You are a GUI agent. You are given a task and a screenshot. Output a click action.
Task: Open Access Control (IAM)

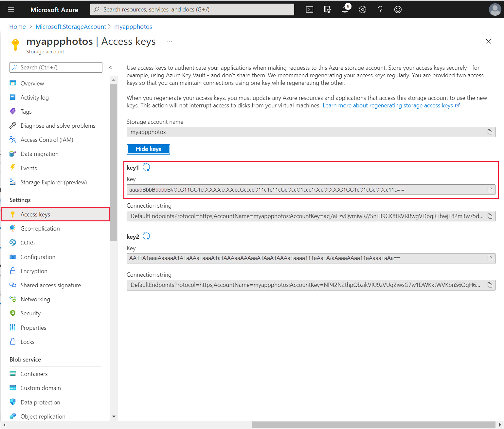[47, 140]
